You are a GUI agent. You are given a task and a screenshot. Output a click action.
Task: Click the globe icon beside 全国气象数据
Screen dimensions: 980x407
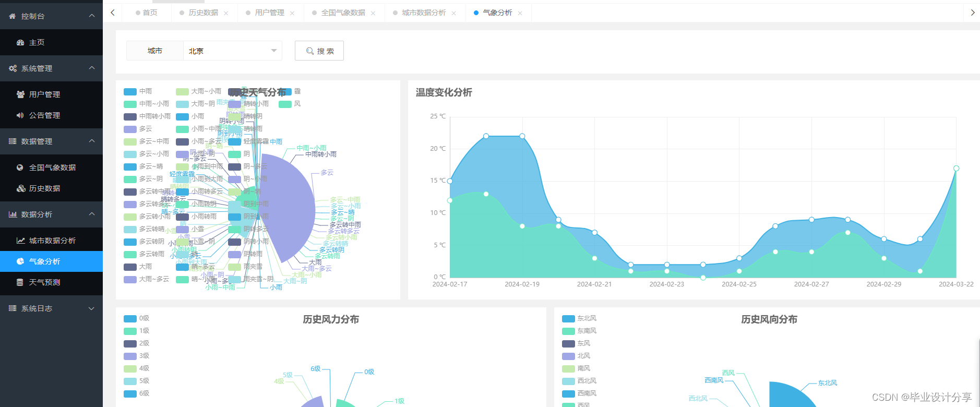[x=20, y=167]
